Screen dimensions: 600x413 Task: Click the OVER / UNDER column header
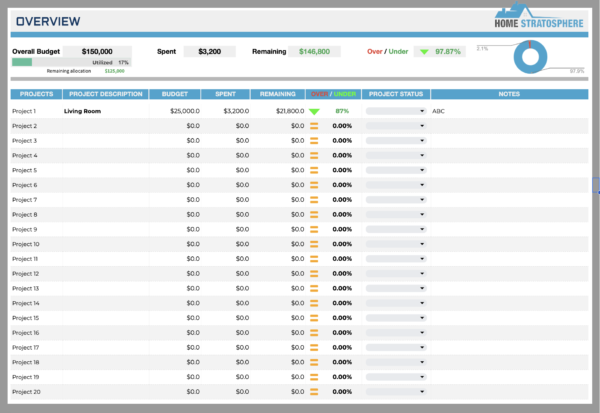[x=333, y=94]
